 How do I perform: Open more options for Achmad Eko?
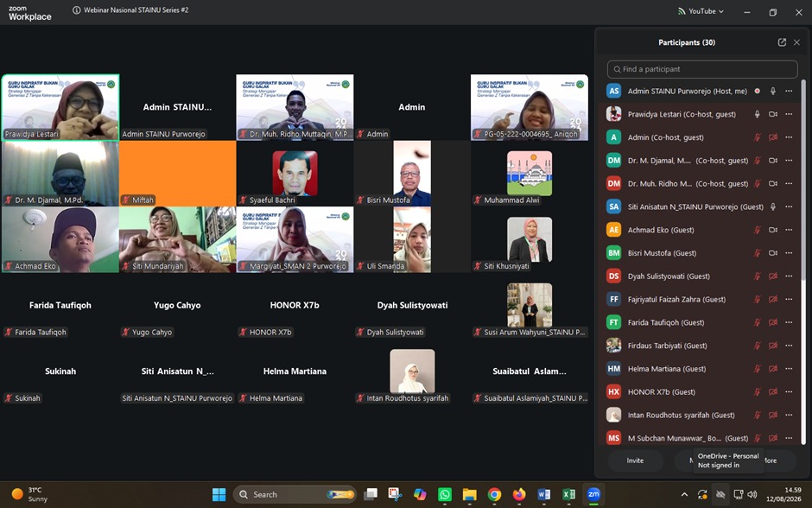(x=789, y=230)
